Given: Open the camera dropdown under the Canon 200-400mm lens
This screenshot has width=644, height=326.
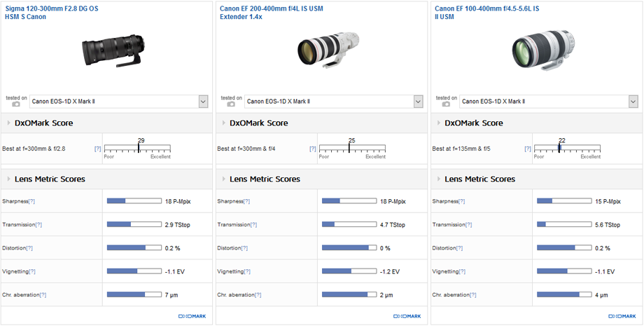Looking at the screenshot, I should click(x=334, y=102).
